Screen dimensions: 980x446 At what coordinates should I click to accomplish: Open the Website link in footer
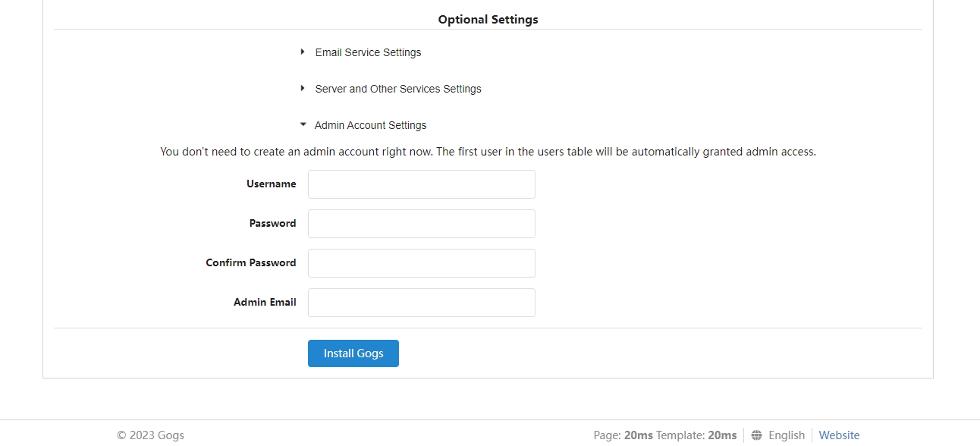pyautogui.click(x=839, y=435)
